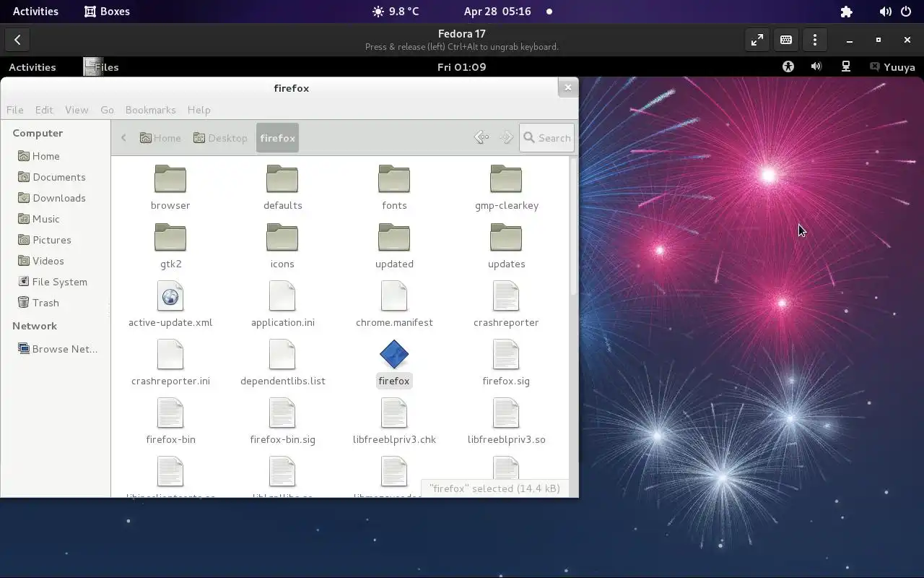
Task: Select the firefox executable diamond icon
Action: click(394, 355)
